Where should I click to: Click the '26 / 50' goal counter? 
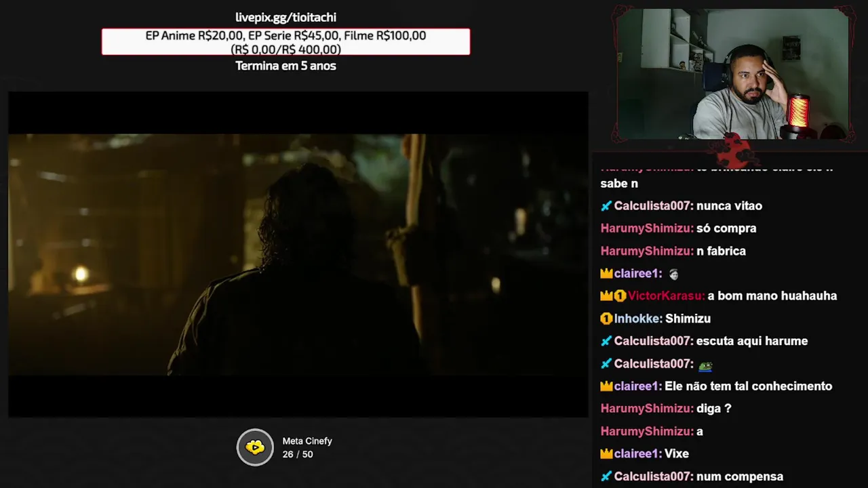pyautogui.click(x=298, y=454)
